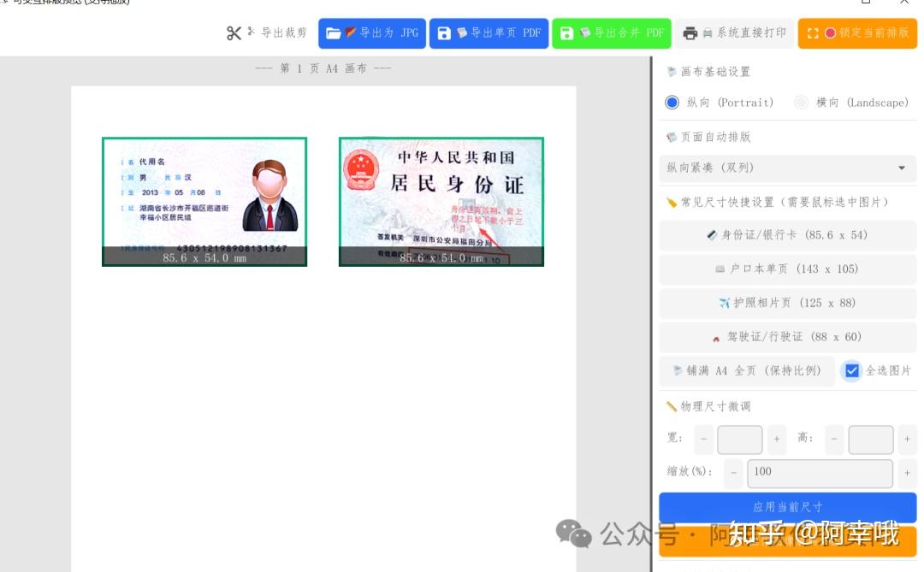The width and height of the screenshot is (924, 572).
Task: Click the 第 1 页 A4 画布 page label
Action: [x=323, y=68]
